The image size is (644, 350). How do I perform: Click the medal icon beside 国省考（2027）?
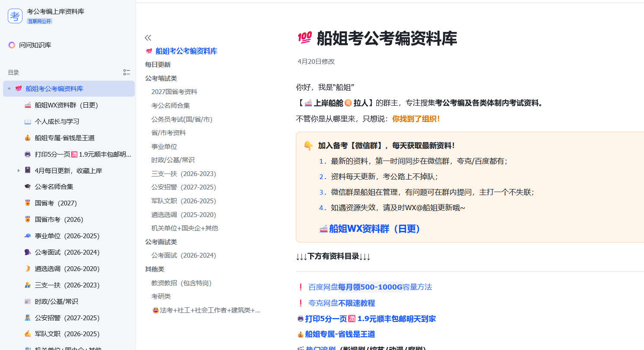pyautogui.click(x=28, y=203)
